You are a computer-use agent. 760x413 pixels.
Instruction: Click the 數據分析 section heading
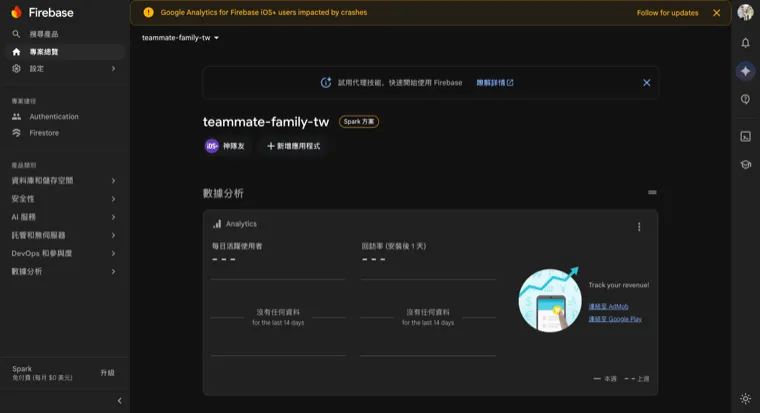pos(223,193)
